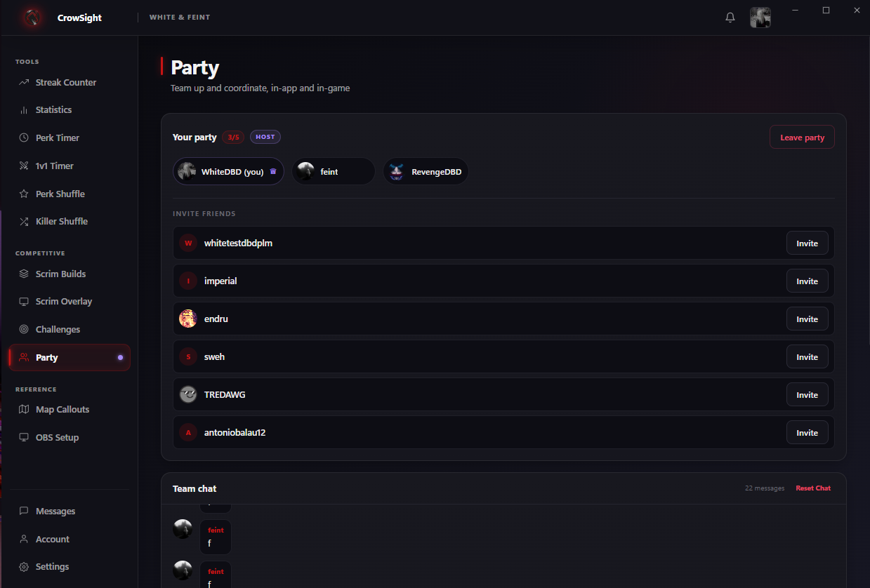The height and width of the screenshot is (588, 870).
Task: Click endru's avatar picture
Action: (188, 319)
